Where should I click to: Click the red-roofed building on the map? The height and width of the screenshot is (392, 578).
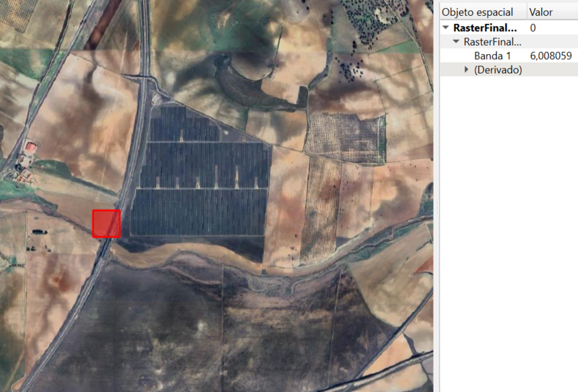coord(30,147)
